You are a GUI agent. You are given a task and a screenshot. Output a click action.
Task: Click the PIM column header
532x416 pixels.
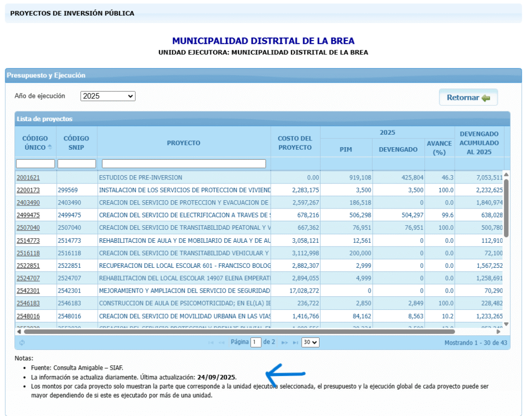tap(345, 149)
